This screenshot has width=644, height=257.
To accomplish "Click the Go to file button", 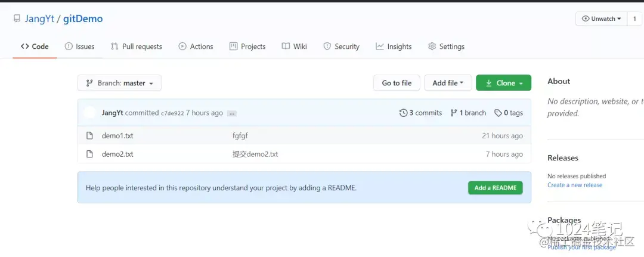I will pos(397,83).
